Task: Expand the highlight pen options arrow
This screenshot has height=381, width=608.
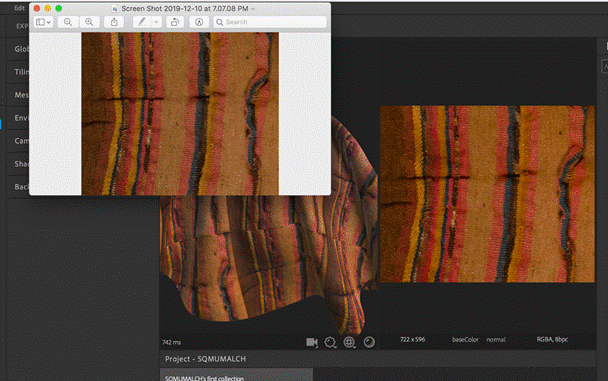Action: coord(156,22)
